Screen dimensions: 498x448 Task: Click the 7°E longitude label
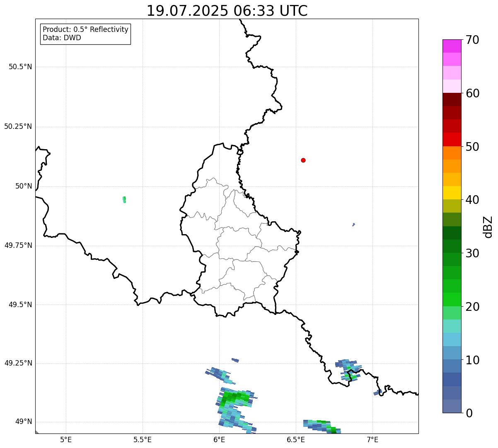coord(372,439)
